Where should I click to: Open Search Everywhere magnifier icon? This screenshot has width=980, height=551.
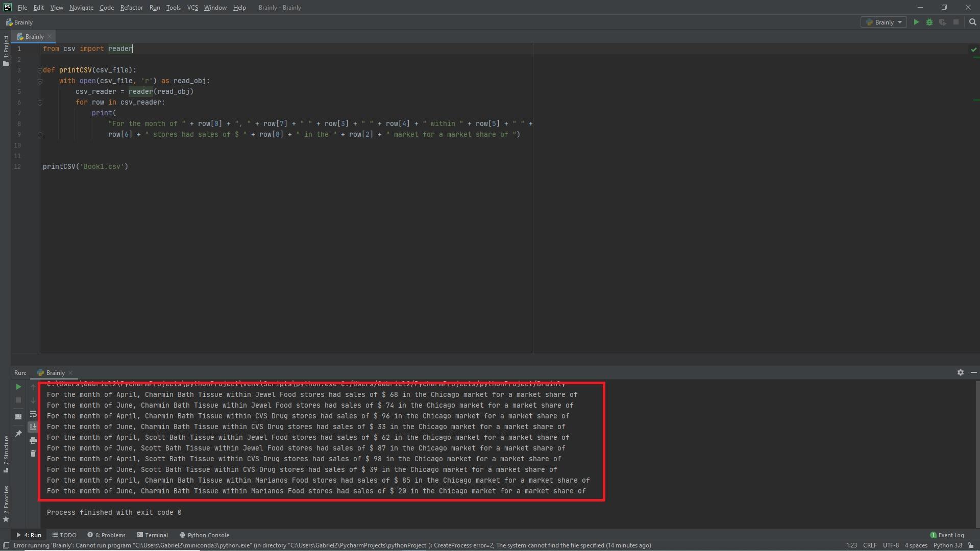pyautogui.click(x=972, y=22)
